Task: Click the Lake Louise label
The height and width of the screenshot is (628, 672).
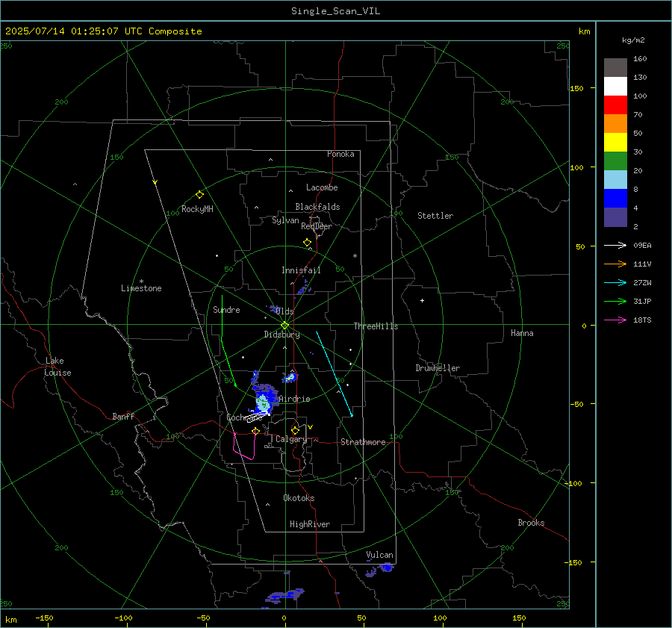Action: (x=57, y=367)
